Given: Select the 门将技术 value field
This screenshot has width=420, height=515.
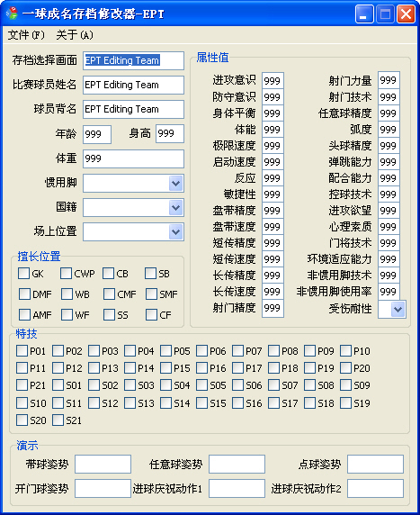Looking at the screenshot, I should [389, 243].
